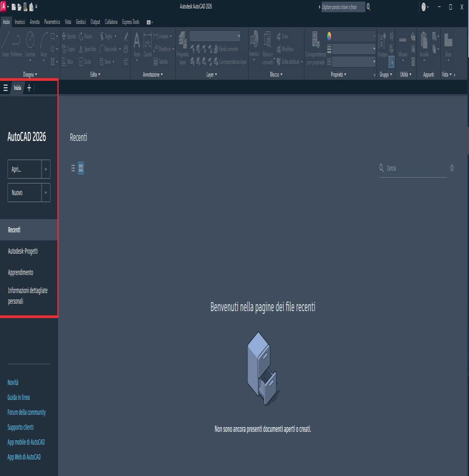Open the recent files settings gear
The image size is (469, 476).
451,168
